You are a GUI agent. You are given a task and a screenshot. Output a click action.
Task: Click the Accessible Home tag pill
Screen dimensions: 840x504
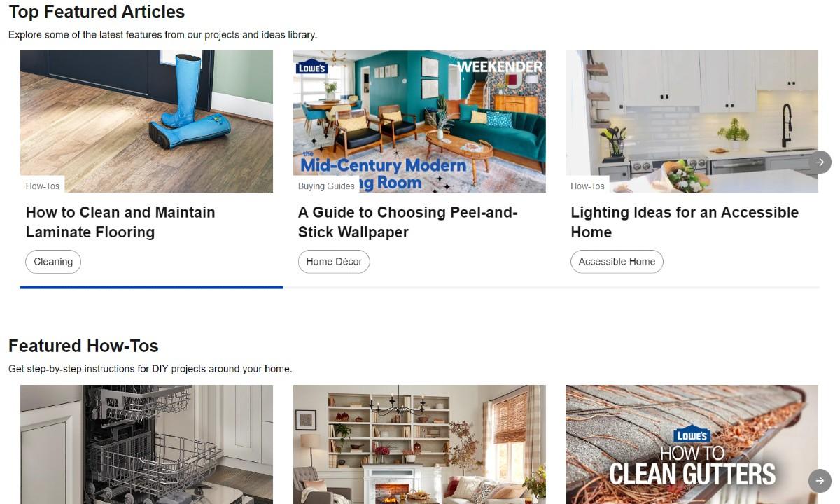(617, 262)
